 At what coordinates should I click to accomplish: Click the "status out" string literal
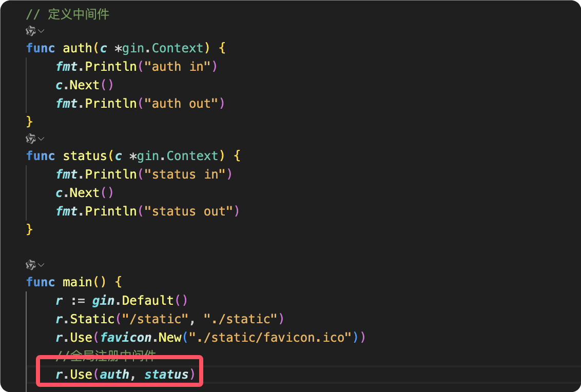pyautogui.click(x=188, y=211)
